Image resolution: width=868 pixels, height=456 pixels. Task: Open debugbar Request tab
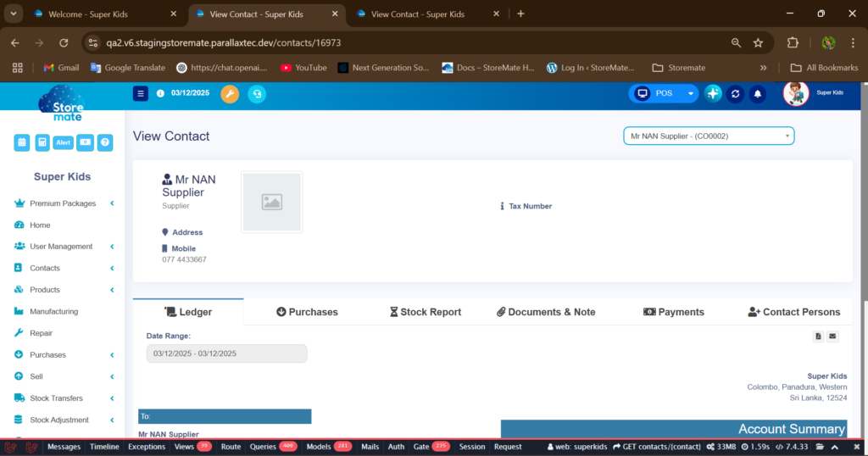click(508, 447)
